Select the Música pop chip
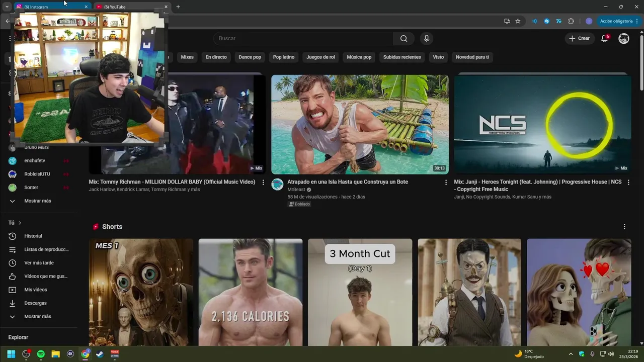This screenshot has width=644, height=362. [359, 57]
